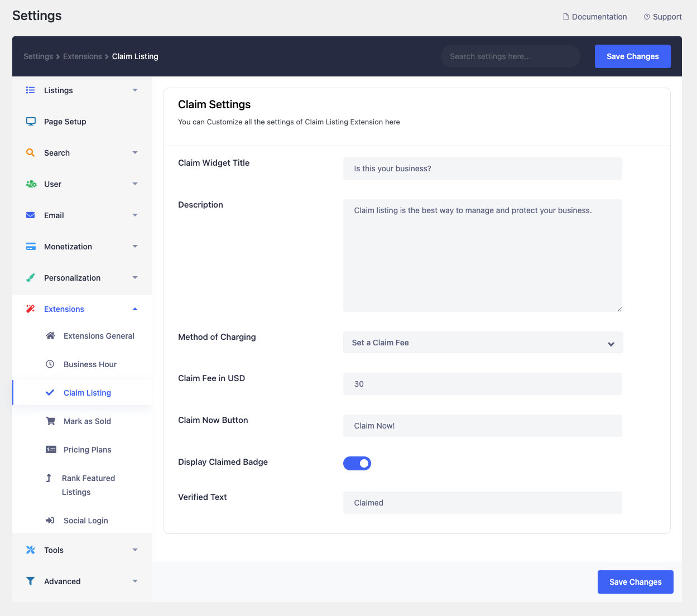Toggle the Display Claimed Badge switch
This screenshot has width=697, height=616.
357,463
